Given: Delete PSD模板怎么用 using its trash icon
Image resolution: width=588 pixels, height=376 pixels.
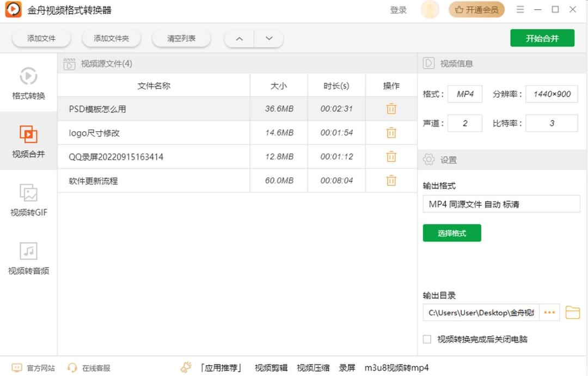Looking at the screenshot, I should pos(391,108).
